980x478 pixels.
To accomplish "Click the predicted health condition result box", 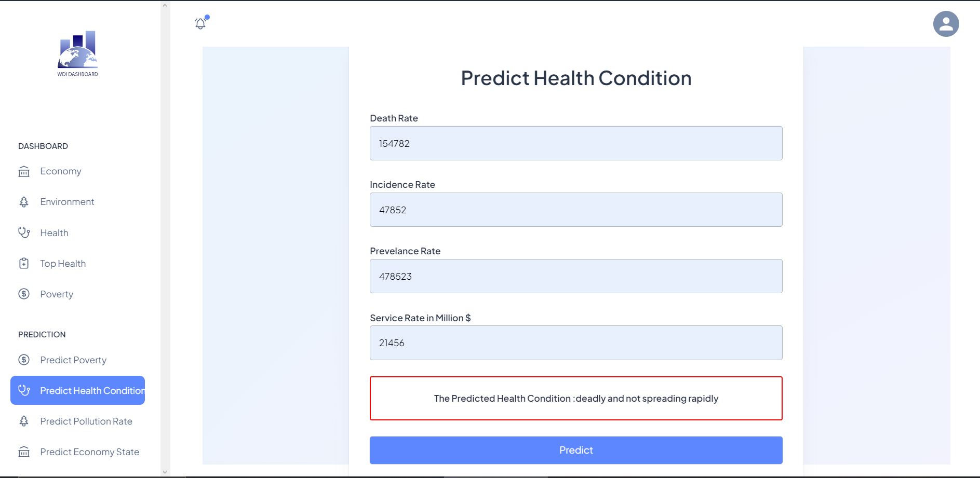I will coord(575,398).
